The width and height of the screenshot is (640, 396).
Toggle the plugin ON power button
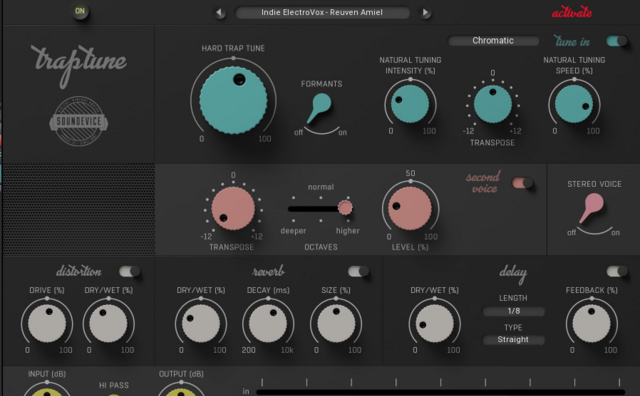point(80,11)
